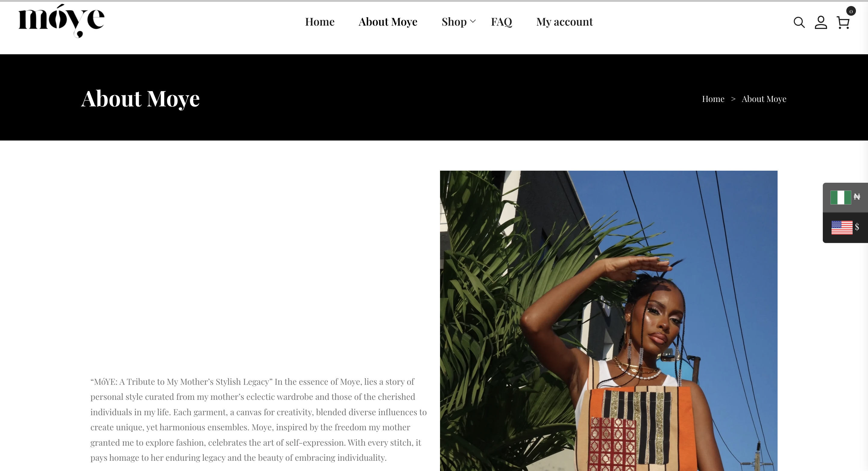Open About Moye from the navigation
Viewport: 868px width, 471px height.
[388, 22]
